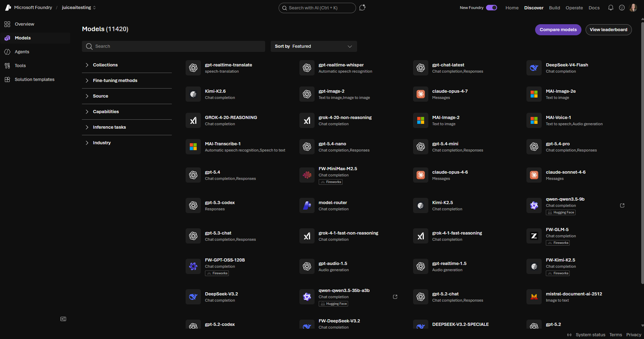
Task: Open the feedback smiley icon
Action: coord(622,8)
